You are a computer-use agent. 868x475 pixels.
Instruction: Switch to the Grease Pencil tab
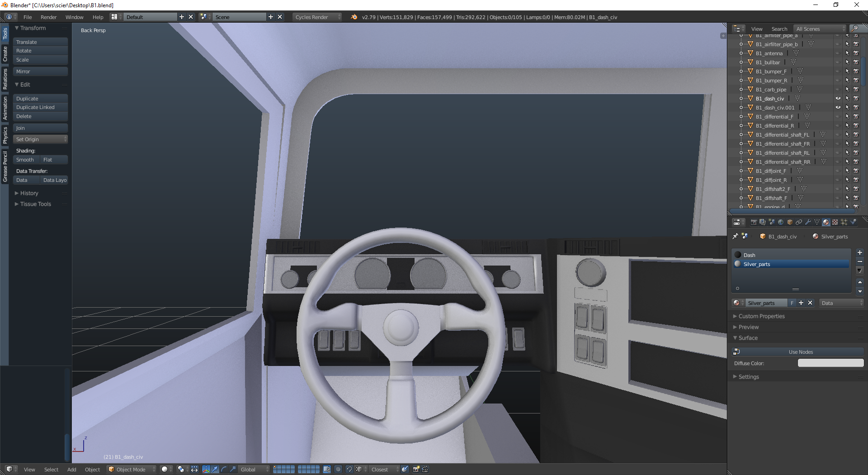(x=5, y=166)
